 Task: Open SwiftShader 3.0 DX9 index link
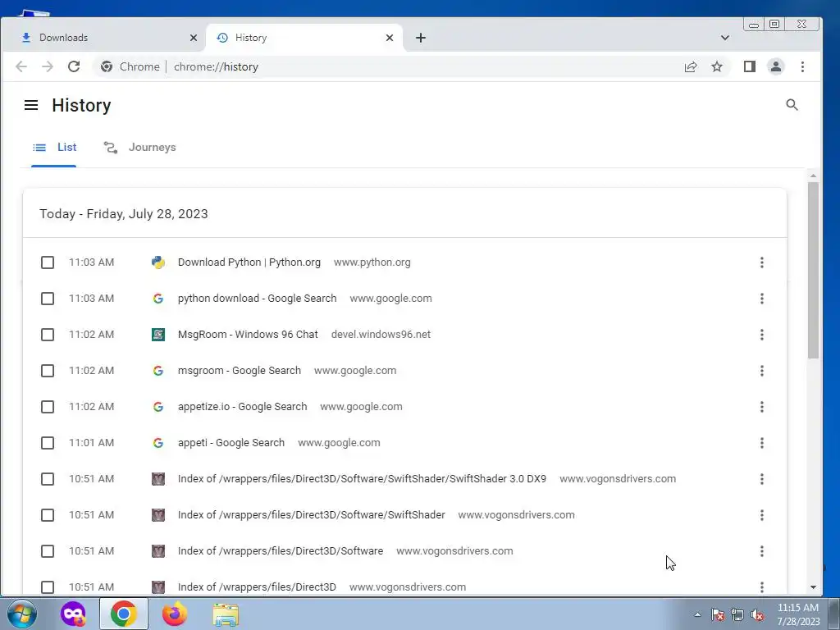tap(362, 479)
